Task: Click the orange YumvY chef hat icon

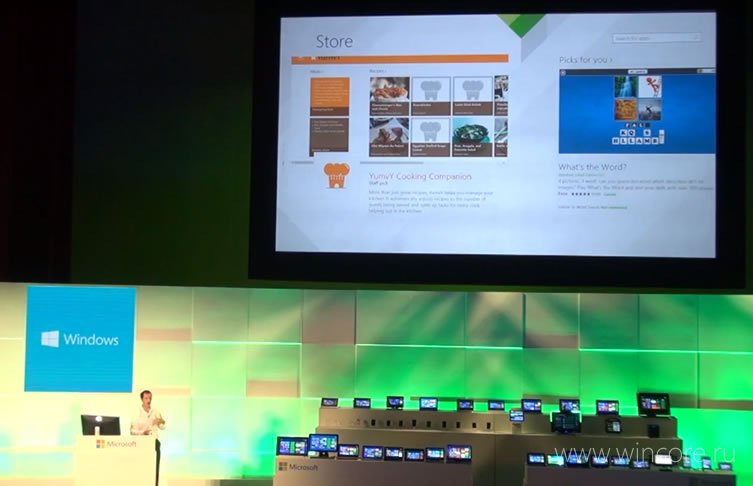Action: [x=337, y=175]
